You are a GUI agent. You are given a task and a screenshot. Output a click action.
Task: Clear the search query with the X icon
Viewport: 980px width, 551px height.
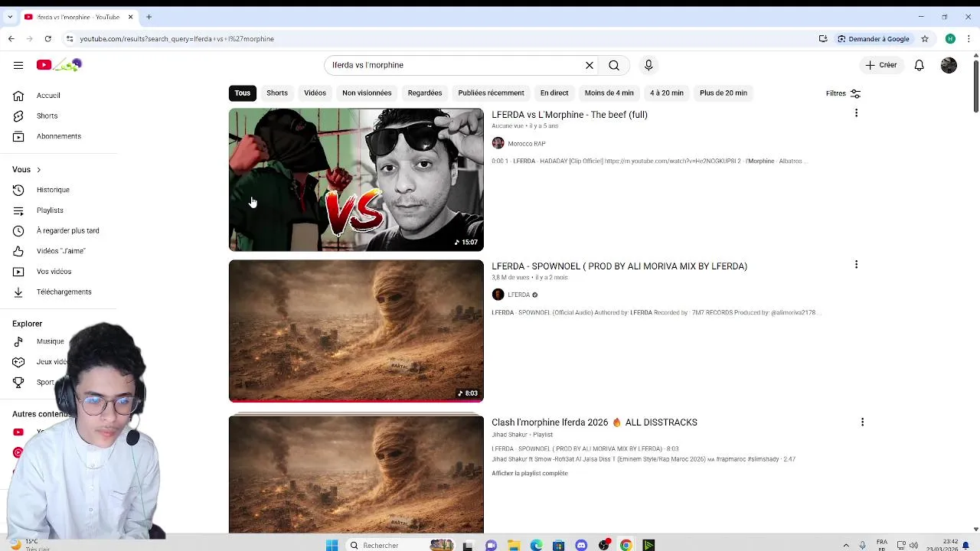(590, 65)
